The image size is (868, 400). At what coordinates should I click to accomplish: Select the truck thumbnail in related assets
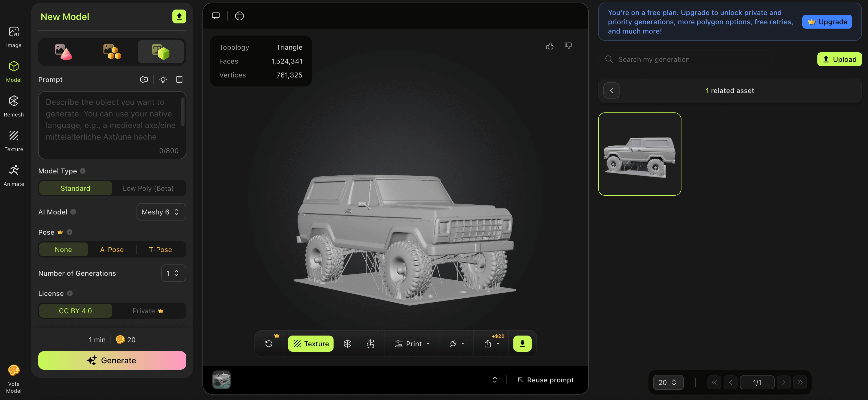point(640,154)
